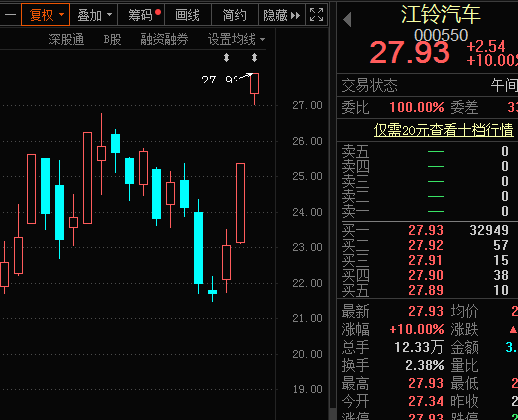
Task: Click the 买四 price 27.90
Action: pyautogui.click(x=426, y=275)
